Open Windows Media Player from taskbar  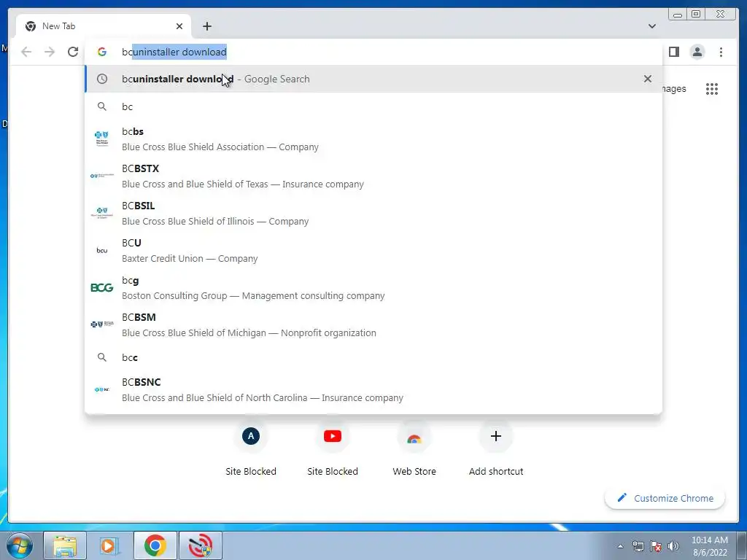tap(109, 545)
